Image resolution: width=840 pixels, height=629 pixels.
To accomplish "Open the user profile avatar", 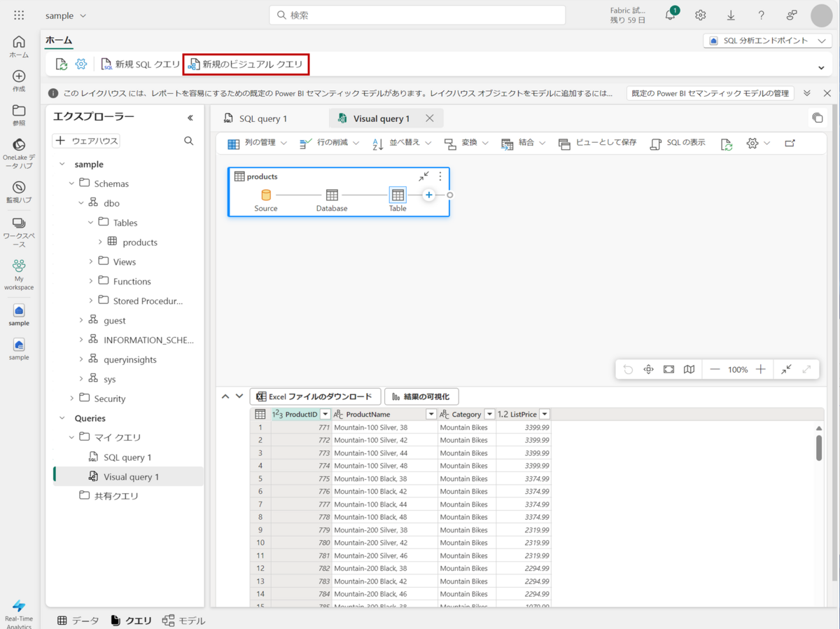I will point(822,15).
